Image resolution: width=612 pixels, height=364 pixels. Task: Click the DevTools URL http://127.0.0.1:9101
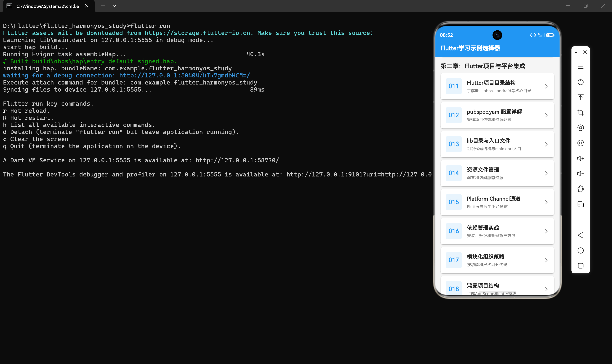(x=359, y=174)
